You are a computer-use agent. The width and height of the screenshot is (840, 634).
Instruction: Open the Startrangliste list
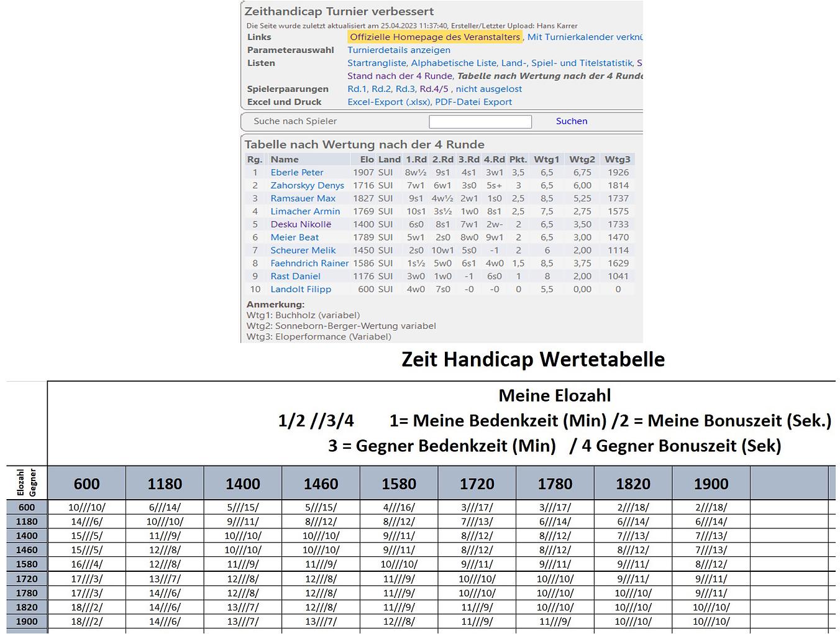point(377,63)
